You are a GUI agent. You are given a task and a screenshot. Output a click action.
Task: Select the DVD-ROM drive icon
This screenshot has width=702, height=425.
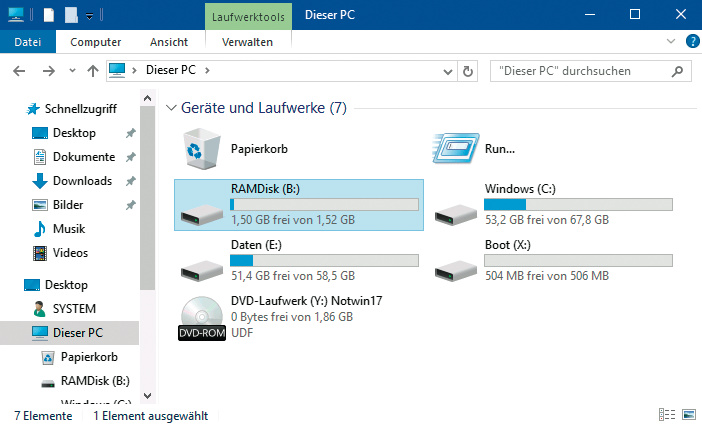202,318
